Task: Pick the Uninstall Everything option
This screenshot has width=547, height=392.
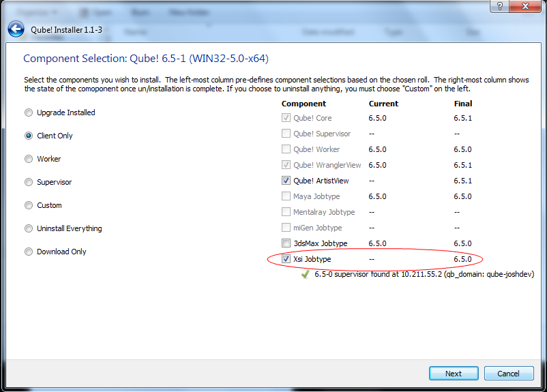Action: (x=29, y=228)
